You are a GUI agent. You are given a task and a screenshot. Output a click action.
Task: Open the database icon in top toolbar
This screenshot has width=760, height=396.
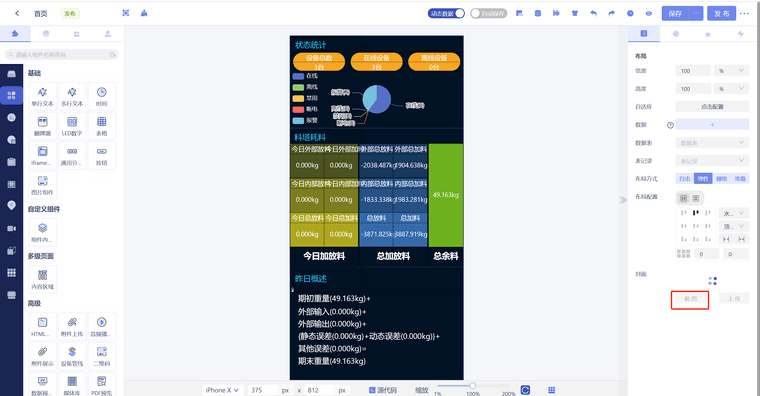coord(538,14)
